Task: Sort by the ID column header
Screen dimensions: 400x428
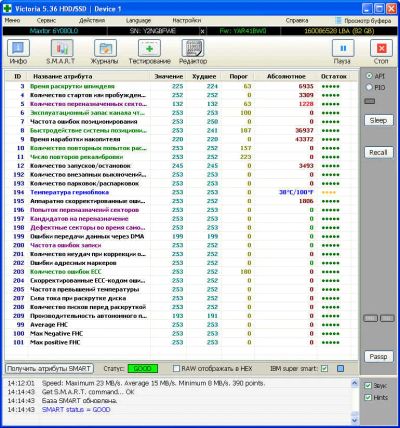Action: (17, 76)
